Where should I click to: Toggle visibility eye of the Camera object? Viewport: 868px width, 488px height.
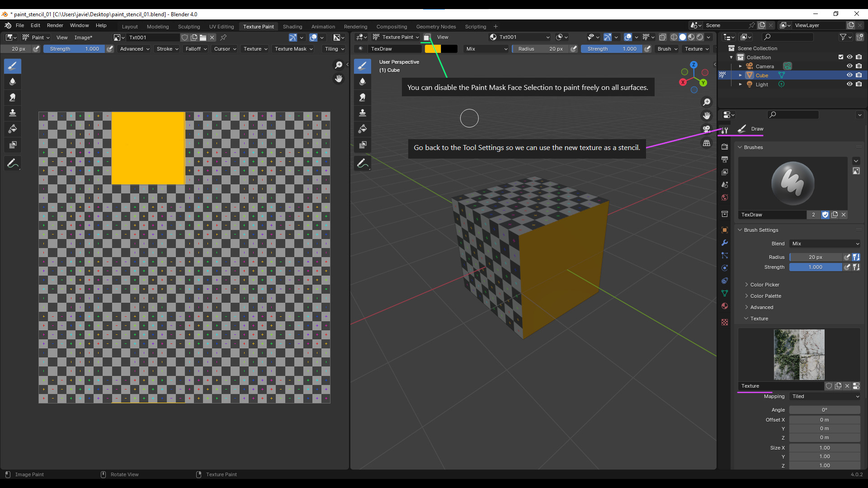click(849, 66)
